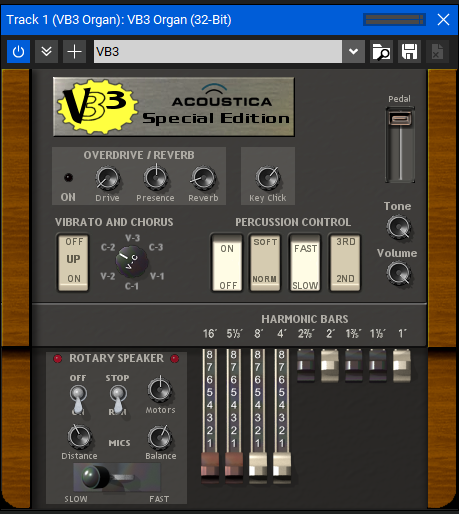Image resolution: width=459 pixels, height=514 pixels.
Task: Click the vibrato chorus mode selector knob
Action: [x=132, y=262]
